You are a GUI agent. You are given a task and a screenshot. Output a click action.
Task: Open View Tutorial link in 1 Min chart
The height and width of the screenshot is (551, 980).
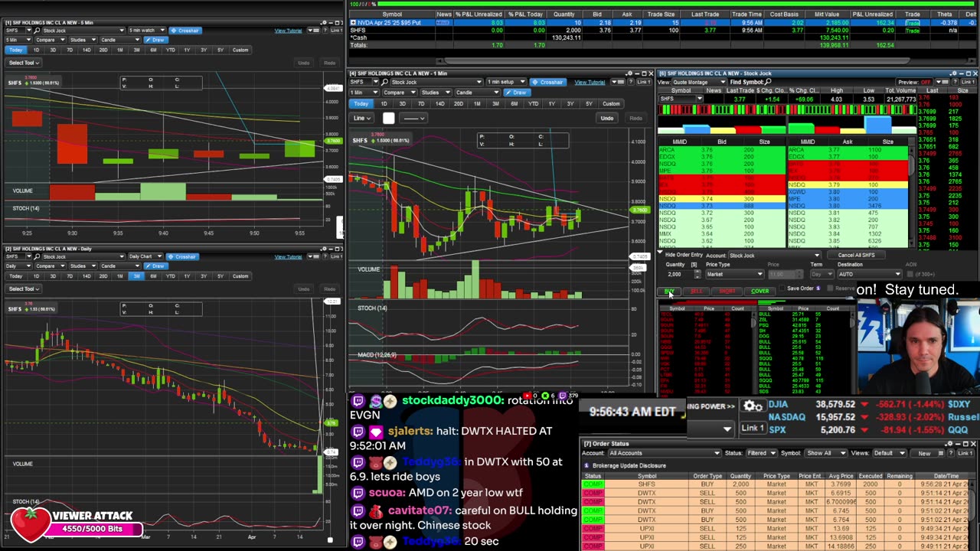coord(590,83)
